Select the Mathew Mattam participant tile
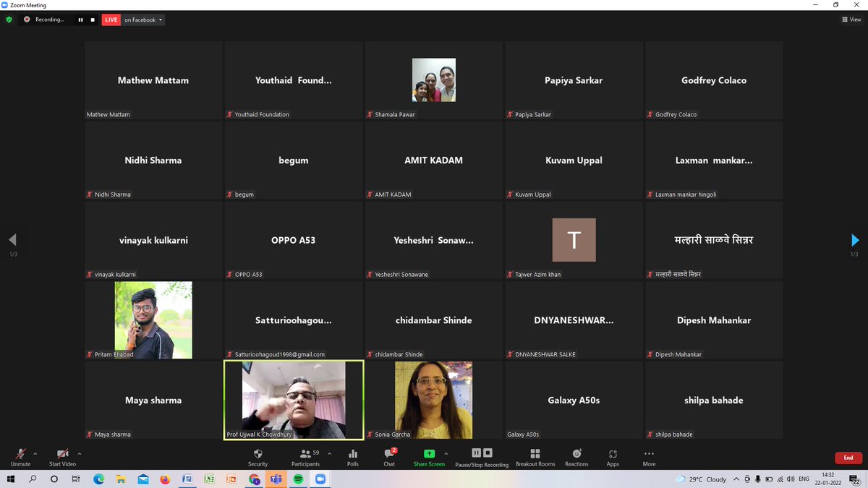Screen dimensions: 868x488 pos(153,80)
